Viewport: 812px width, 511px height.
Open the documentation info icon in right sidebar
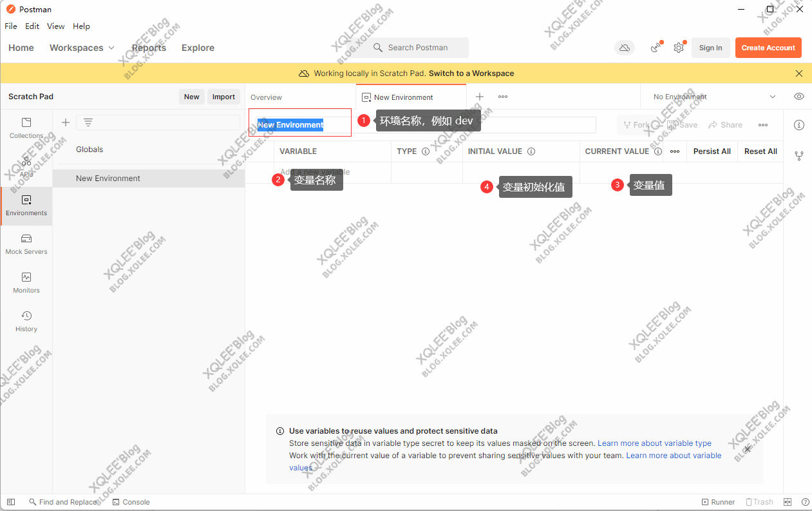click(799, 125)
